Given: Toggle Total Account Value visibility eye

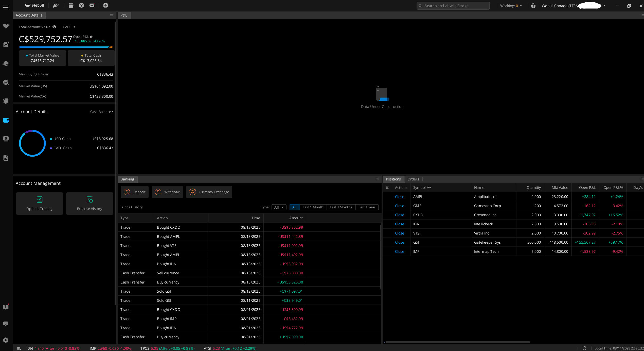Looking at the screenshot, I should [x=54, y=27].
